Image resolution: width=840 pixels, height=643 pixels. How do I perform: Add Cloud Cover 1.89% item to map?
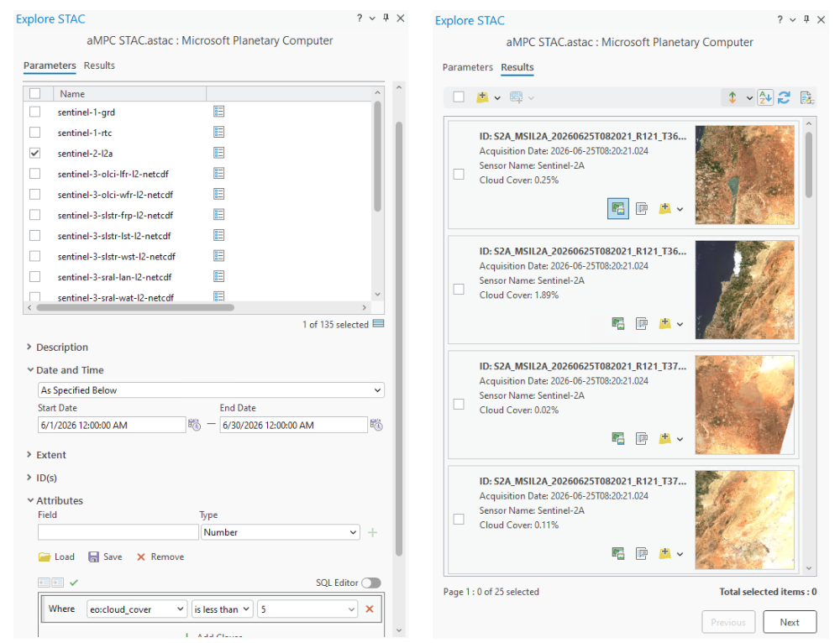[664, 323]
